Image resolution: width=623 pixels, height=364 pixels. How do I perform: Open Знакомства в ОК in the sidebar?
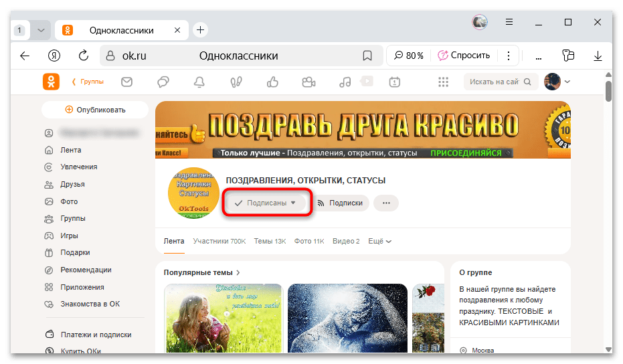pyautogui.click(x=90, y=304)
